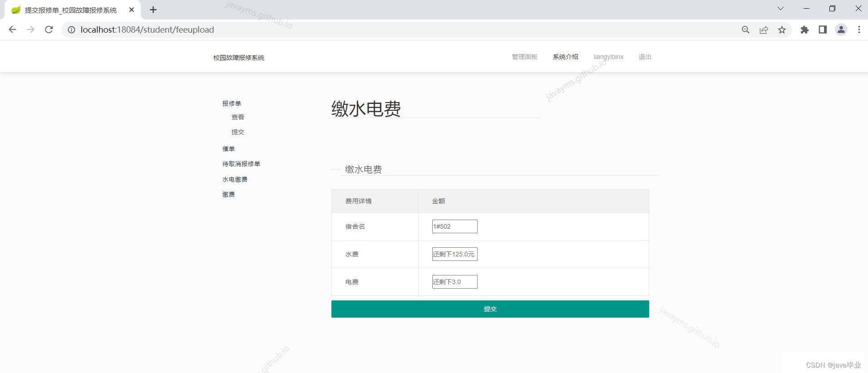The height and width of the screenshot is (373, 868).
Task: Click the 水费 row label
Action: [352, 254]
